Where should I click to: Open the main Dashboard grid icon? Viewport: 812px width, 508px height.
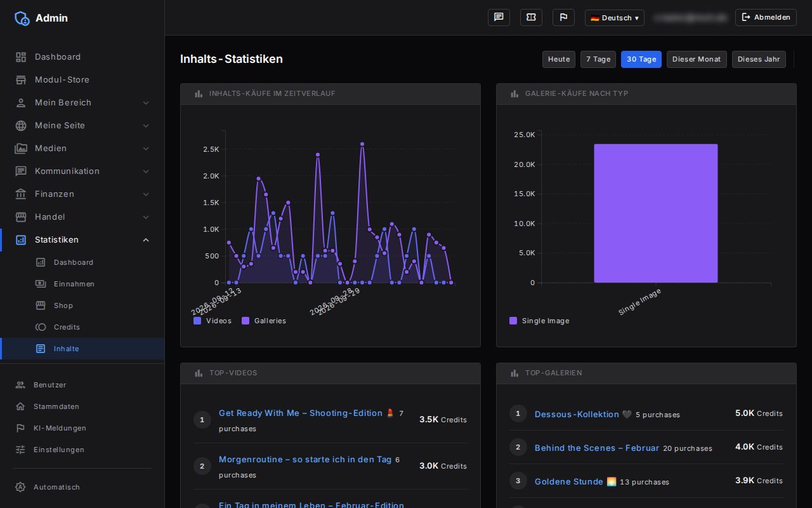click(21, 57)
